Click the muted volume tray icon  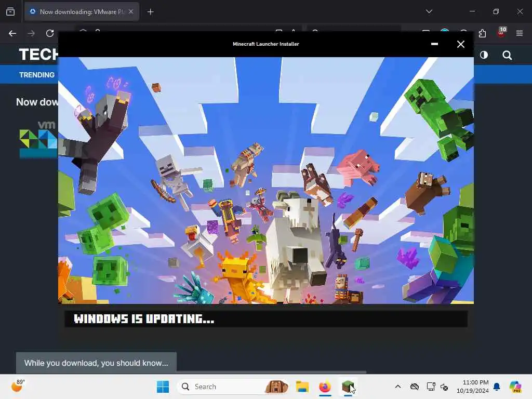click(x=444, y=387)
